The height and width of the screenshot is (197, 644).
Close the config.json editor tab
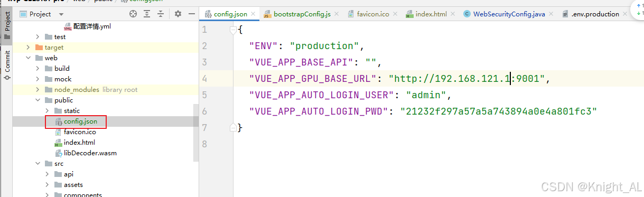253,14
